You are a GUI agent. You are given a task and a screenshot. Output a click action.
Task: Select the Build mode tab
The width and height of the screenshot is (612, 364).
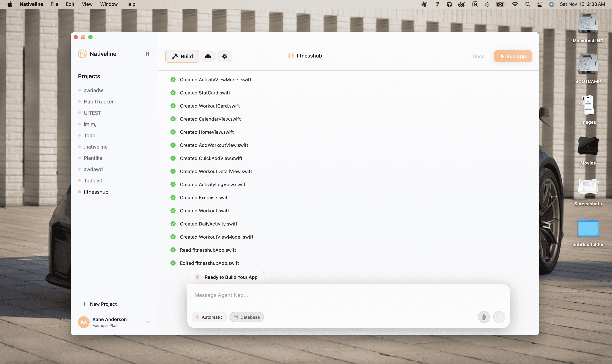coord(182,56)
